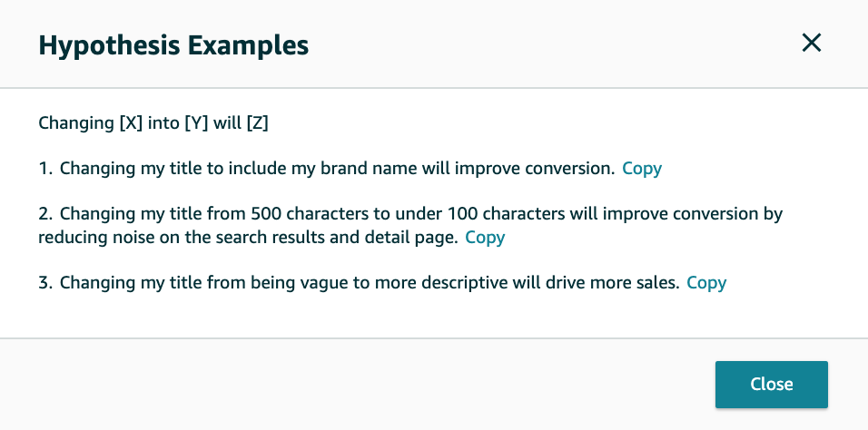Viewport: 868px width, 430px height.
Task: Copy the under 100 characters hypothesis
Action: (x=485, y=238)
